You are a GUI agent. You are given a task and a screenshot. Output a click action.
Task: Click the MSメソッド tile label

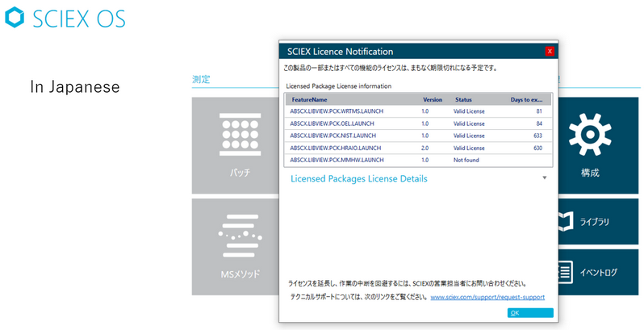pos(240,274)
